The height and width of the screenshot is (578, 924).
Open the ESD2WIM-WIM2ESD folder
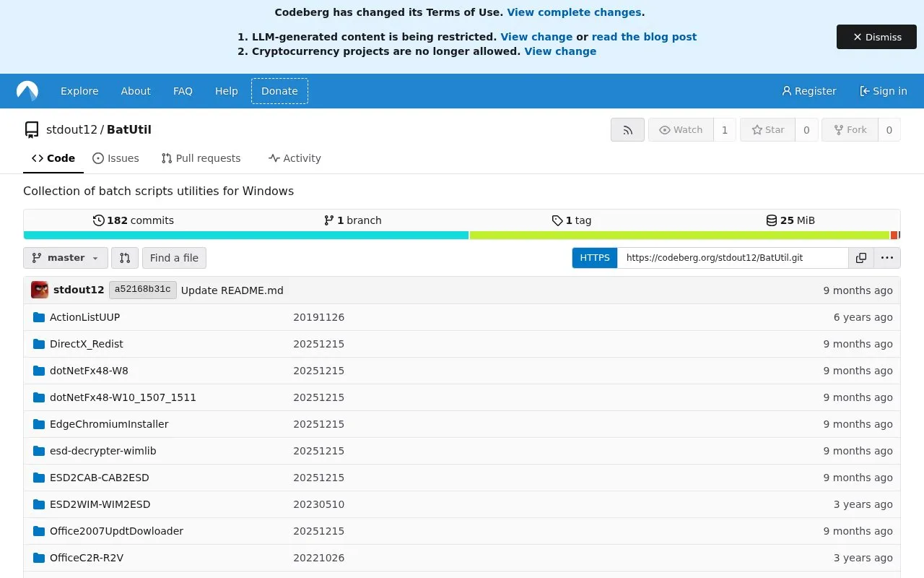click(x=100, y=504)
